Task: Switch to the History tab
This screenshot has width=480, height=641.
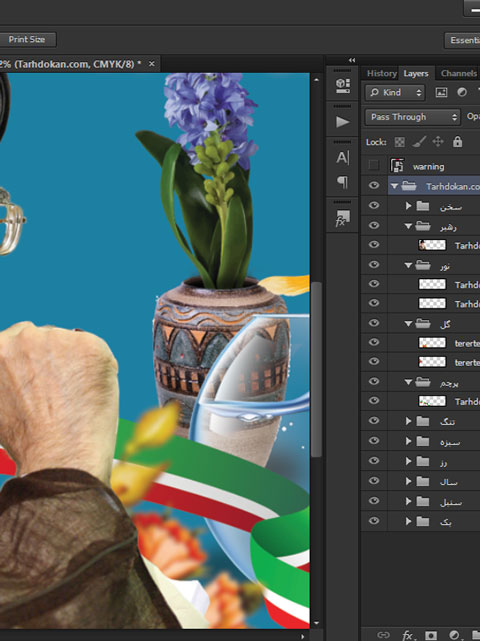Action: point(381,74)
